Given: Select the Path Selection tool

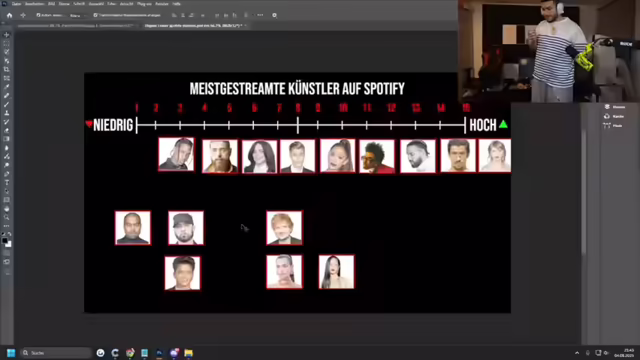Looking at the screenshot, I should [7, 191].
